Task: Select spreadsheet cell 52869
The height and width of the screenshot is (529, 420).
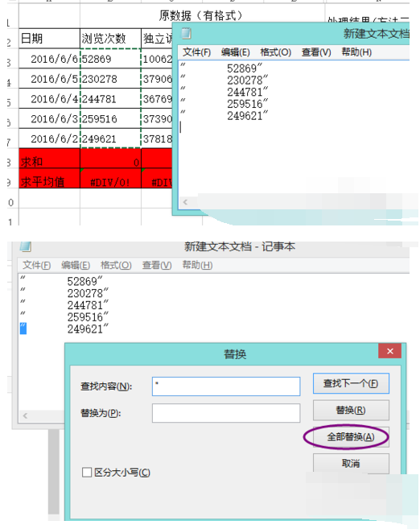Action: click(110, 59)
